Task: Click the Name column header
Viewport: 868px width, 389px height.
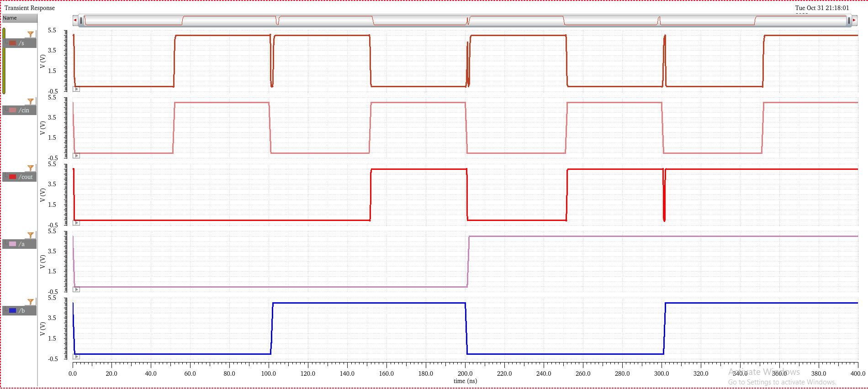Action: click(20, 18)
